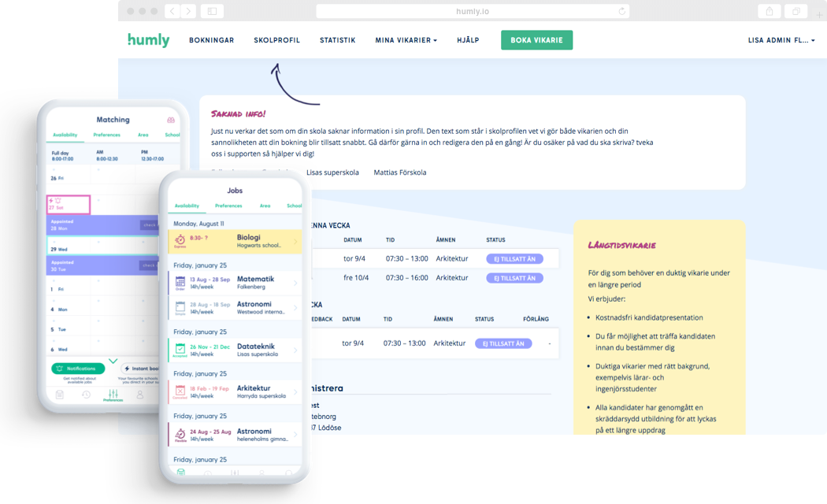This screenshot has width=827, height=504.
Task: Open the Arkitektur Harryda job chevron
Action: point(295,391)
